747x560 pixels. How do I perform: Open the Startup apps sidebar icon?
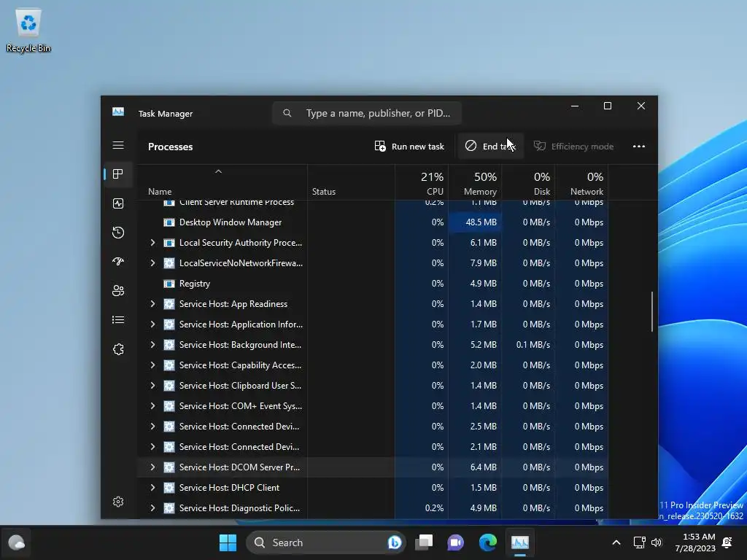click(x=118, y=262)
